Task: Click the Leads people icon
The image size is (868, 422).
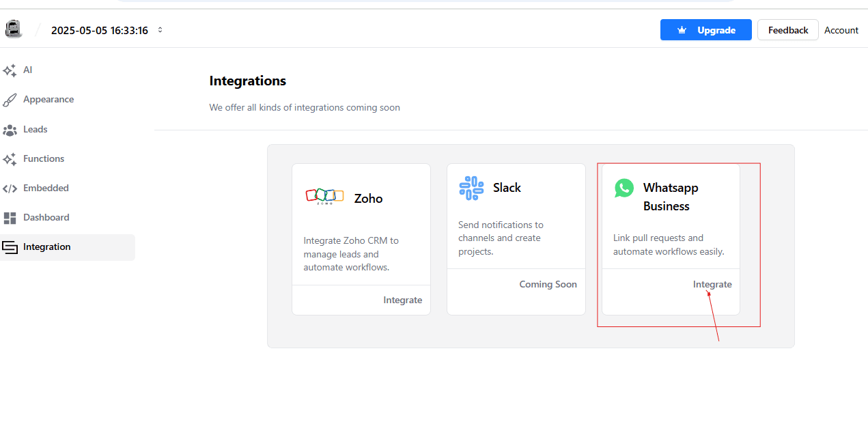Action: point(10,130)
